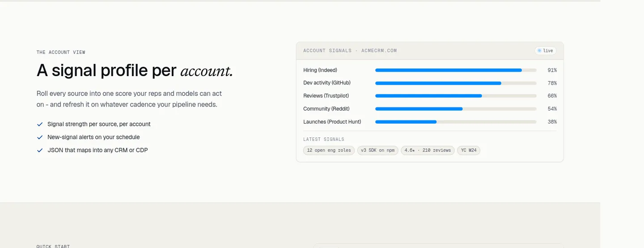
Task: Click the 91% value
Action: 552,70
